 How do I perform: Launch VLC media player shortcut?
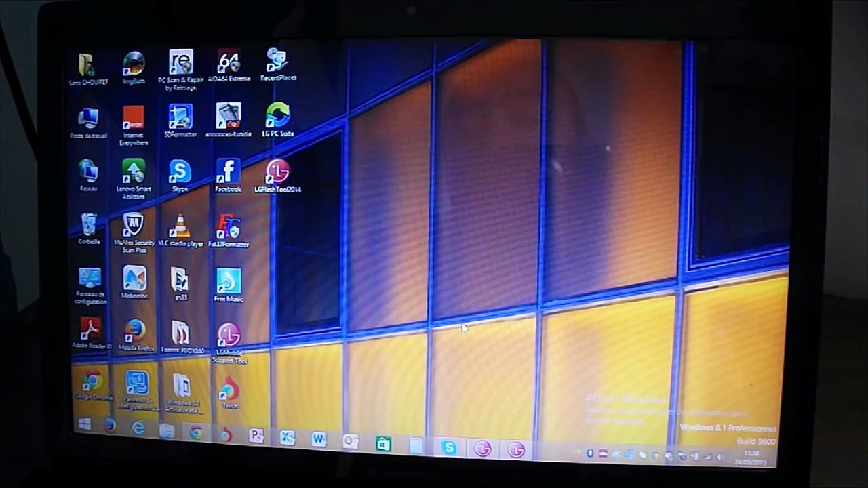tap(180, 230)
